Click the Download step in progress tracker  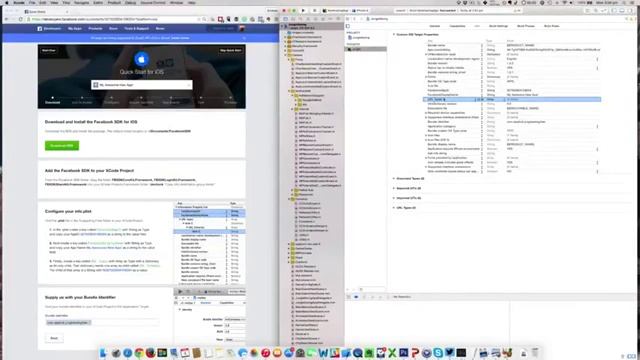coord(52,101)
